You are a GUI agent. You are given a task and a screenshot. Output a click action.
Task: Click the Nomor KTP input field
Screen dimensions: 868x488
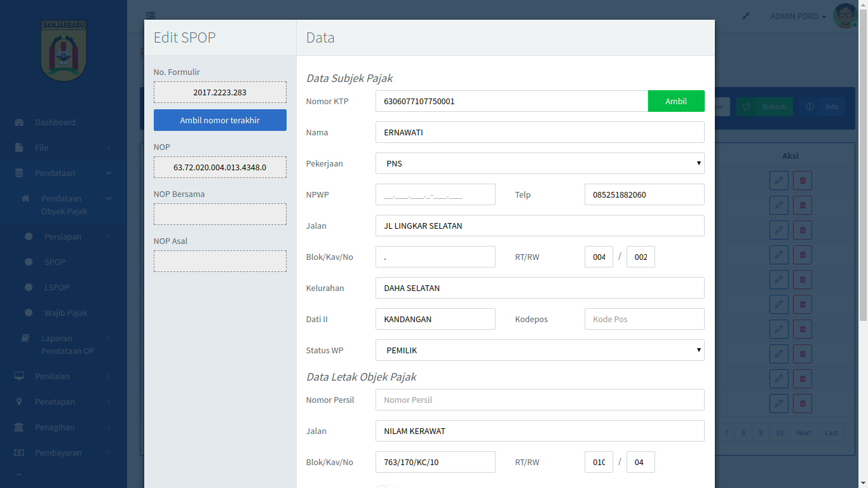click(512, 101)
